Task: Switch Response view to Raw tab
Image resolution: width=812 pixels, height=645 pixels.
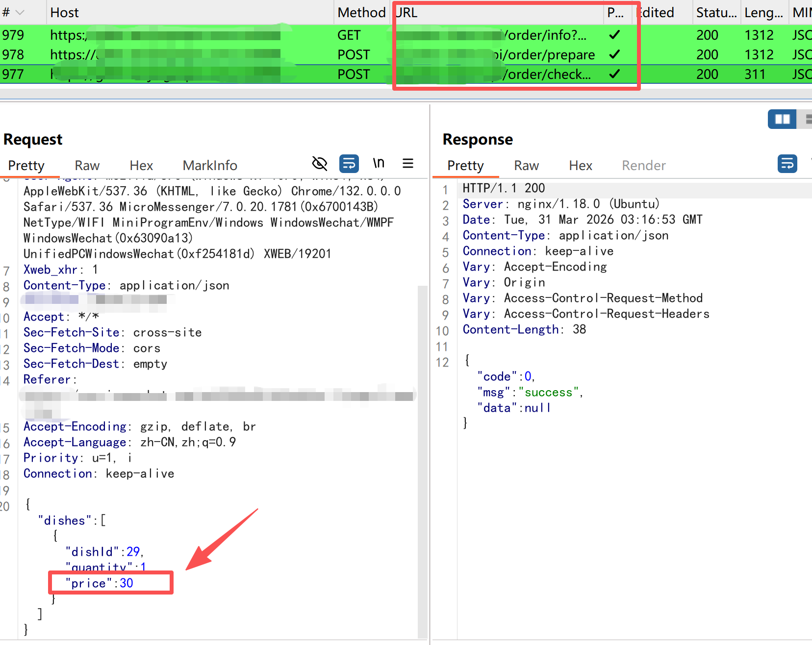Action: coord(526,166)
